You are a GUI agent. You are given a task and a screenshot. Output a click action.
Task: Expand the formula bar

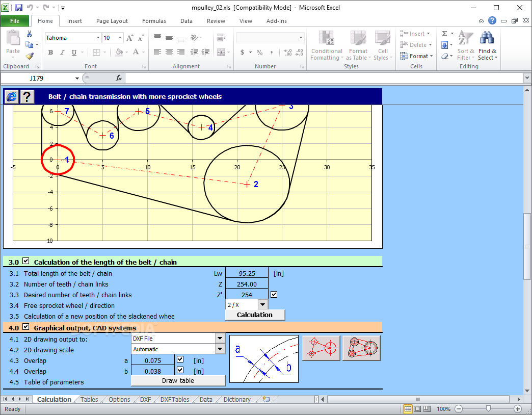point(527,78)
